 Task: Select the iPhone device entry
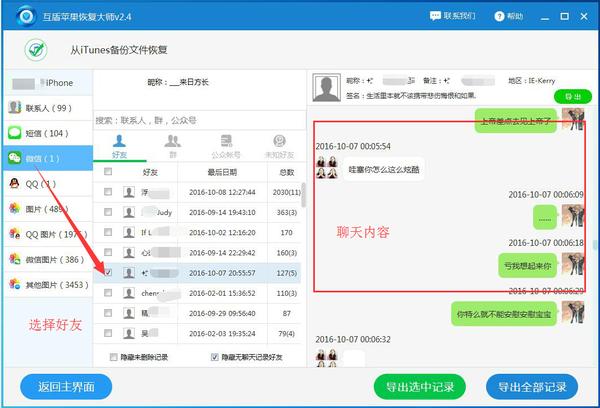coord(48,83)
